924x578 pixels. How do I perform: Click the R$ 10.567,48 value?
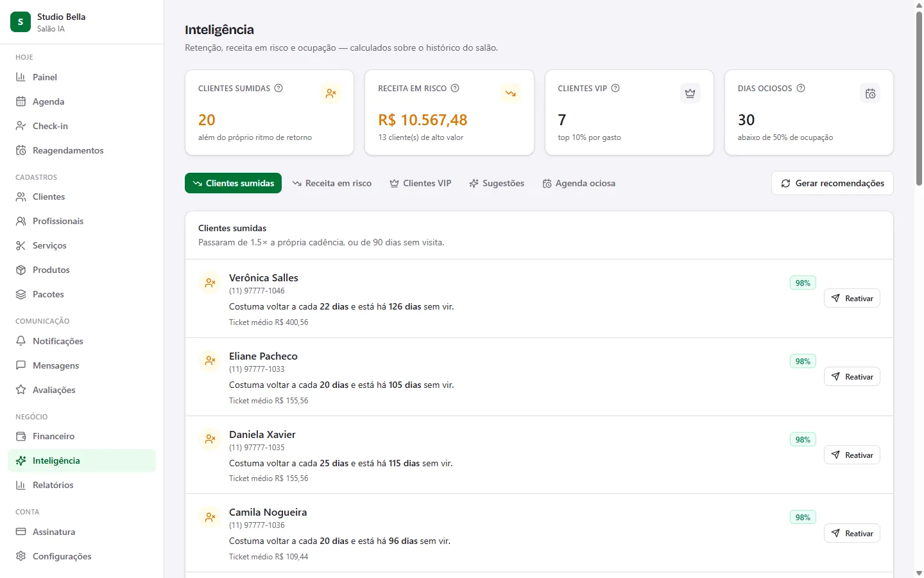(x=423, y=120)
